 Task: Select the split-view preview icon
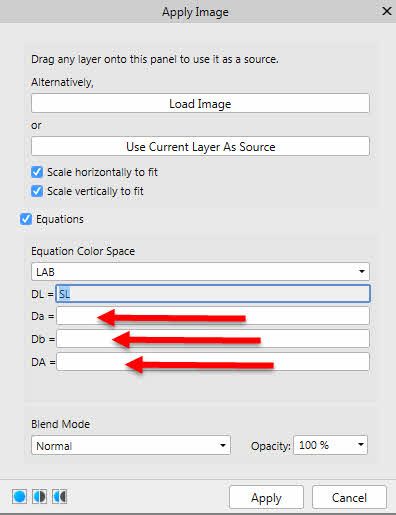pyautogui.click(x=40, y=497)
